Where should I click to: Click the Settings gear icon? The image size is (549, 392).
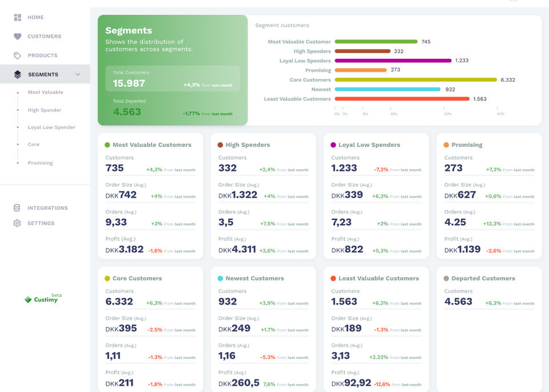[x=17, y=223]
